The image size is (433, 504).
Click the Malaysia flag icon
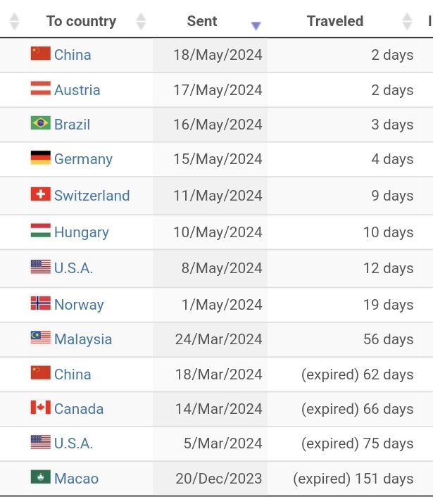(41, 337)
